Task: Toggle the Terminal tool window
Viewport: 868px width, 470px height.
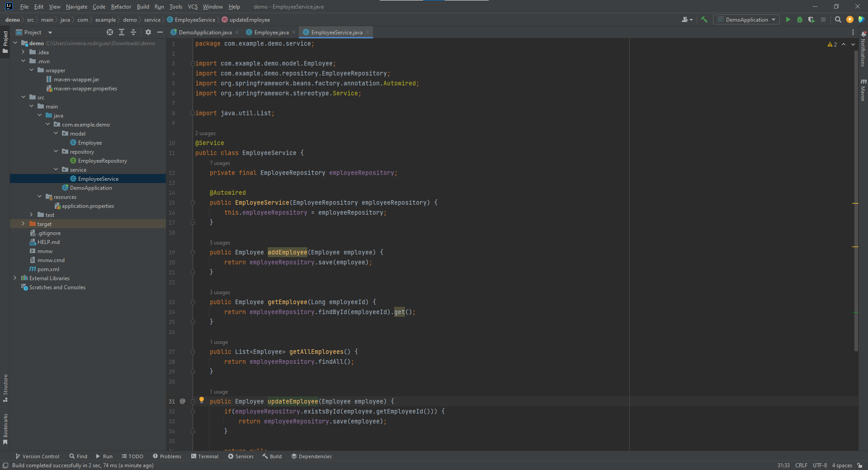Action: 205,456
